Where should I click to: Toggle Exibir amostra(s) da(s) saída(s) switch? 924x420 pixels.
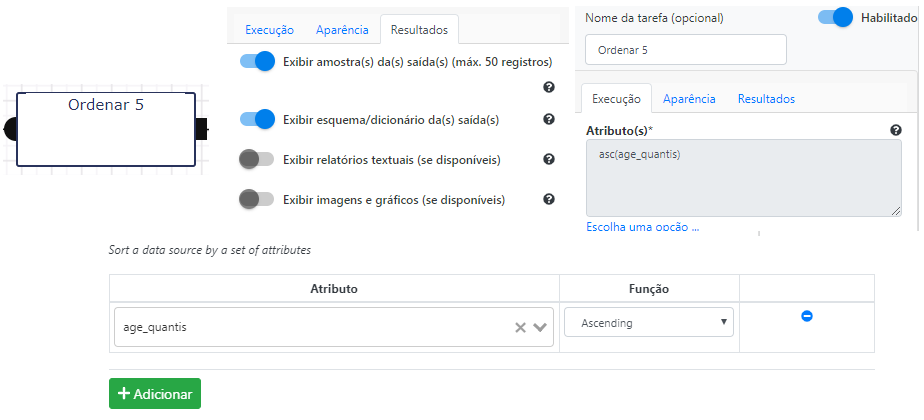[x=258, y=61]
